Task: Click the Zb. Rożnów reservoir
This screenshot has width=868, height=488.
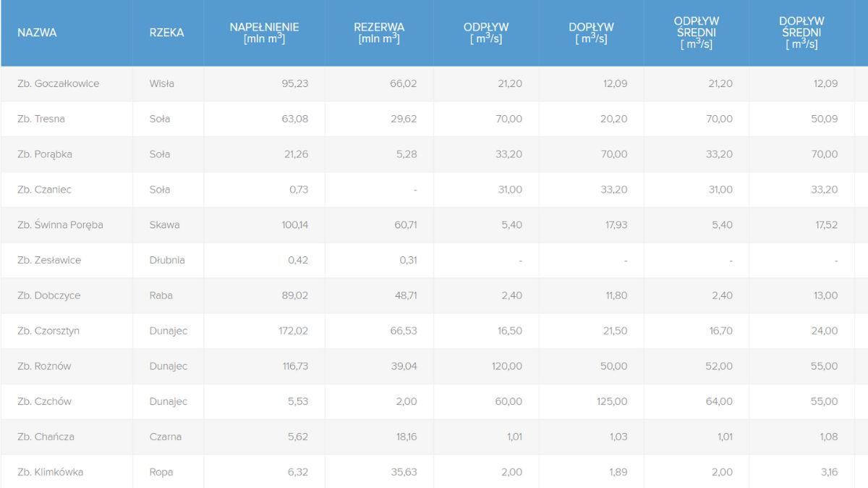Action: [44, 366]
